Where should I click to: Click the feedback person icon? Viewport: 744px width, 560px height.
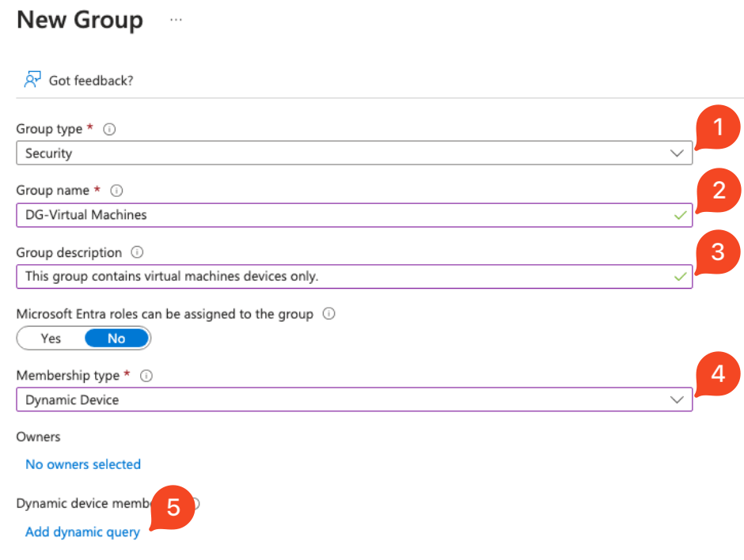(32, 80)
